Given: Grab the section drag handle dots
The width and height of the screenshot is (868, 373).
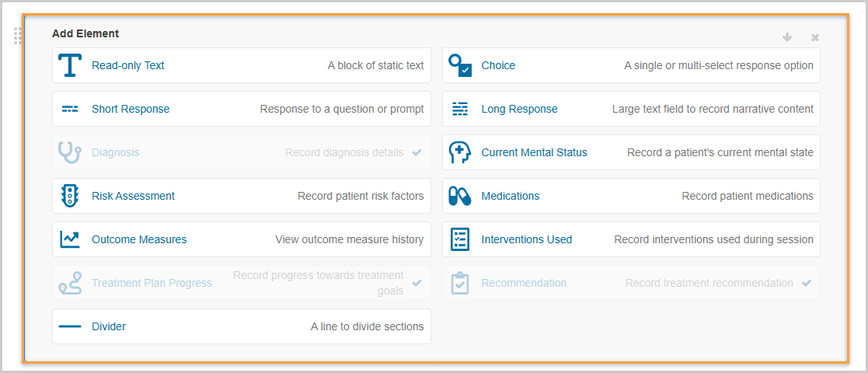Looking at the screenshot, I should point(18,36).
